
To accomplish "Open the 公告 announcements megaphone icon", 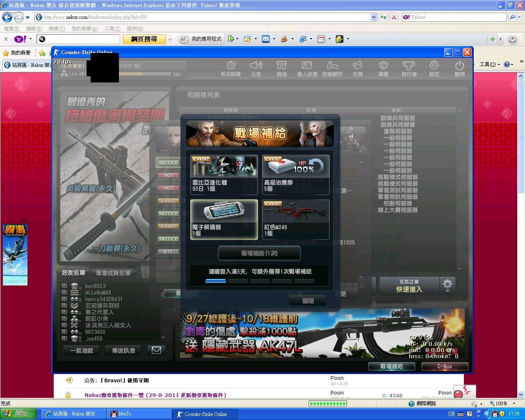I will [x=256, y=68].
